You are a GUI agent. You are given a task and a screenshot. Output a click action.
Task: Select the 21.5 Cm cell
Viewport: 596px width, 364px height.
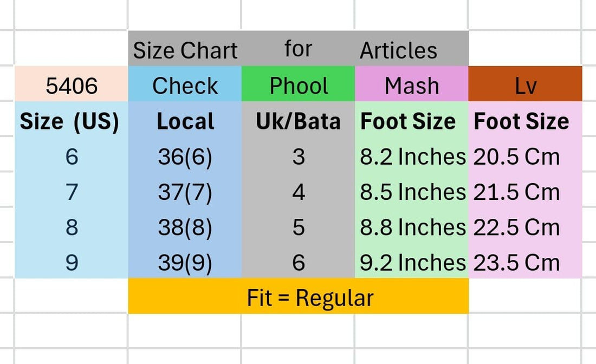(x=516, y=192)
